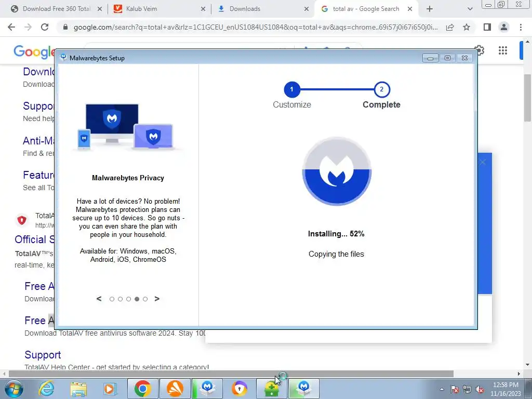Viewport: 532px width, 399px height.
Task: Open Chrome tab search dropdown
Action: tap(470, 9)
